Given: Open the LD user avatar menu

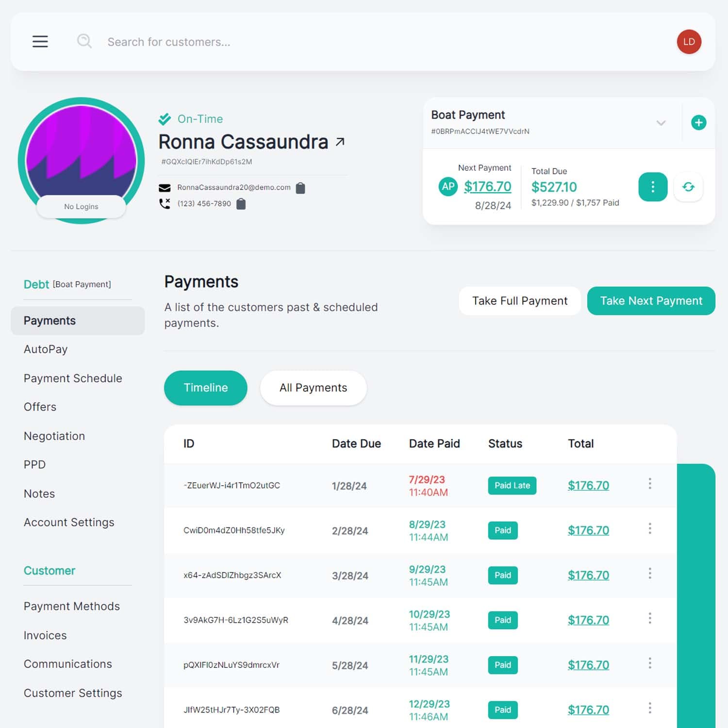Looking at the screenshot, I should (x=689, y=42).
